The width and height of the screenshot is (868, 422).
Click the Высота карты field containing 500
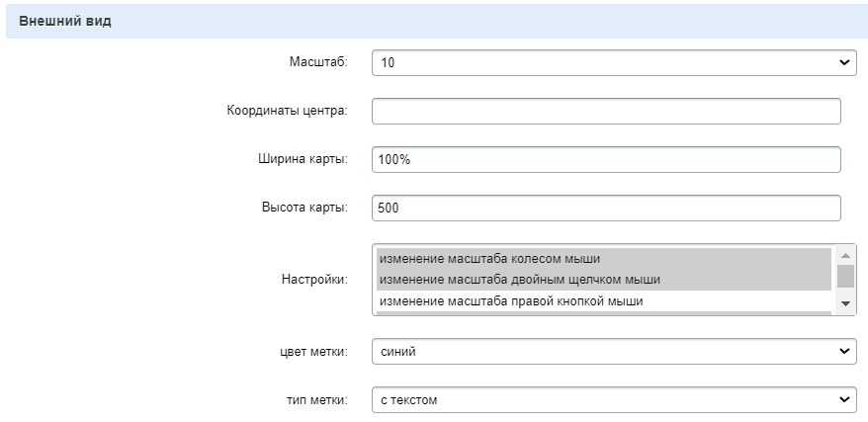point(605,209)
